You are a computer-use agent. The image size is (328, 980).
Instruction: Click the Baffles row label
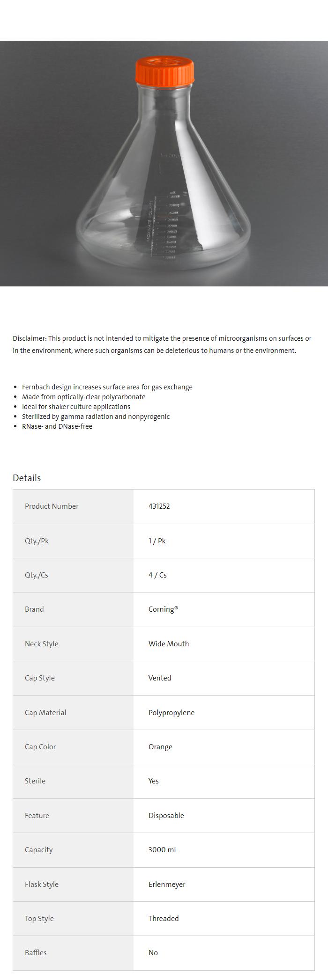[x=36, y=953]
